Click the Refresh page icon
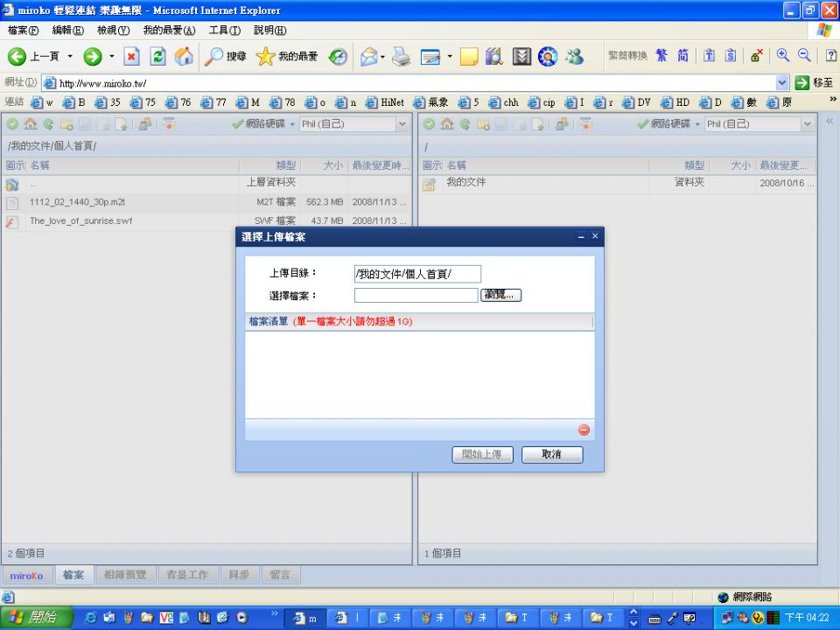 point(157,56)
